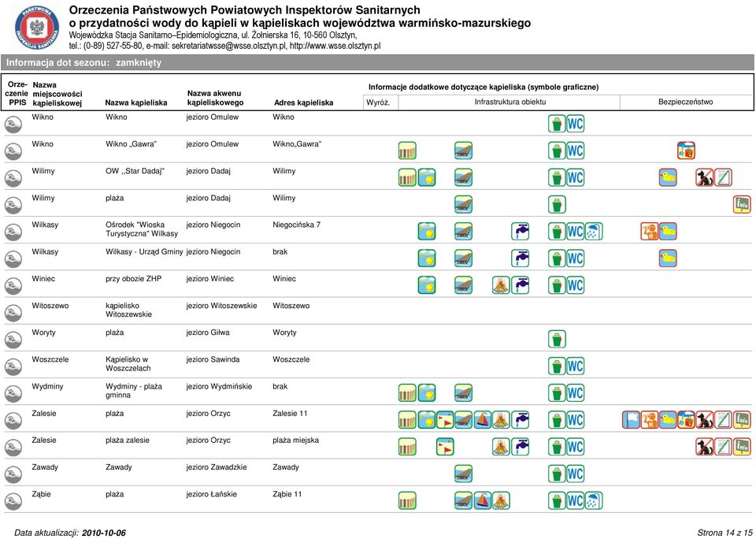Click the trash bin icon in Woryty row
The height and width of the screenshot is (539, 756).
[x=557, y=339]
